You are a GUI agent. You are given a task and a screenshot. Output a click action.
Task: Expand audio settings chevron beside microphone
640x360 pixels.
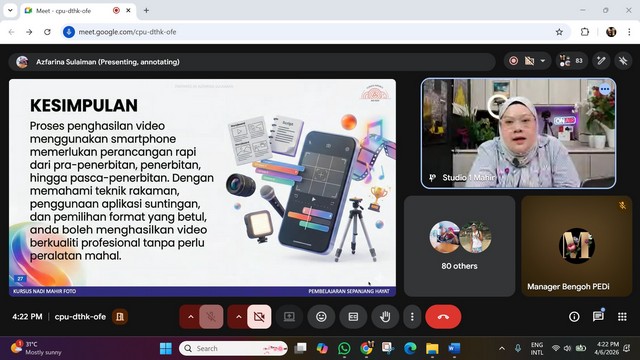coord(190,317)
